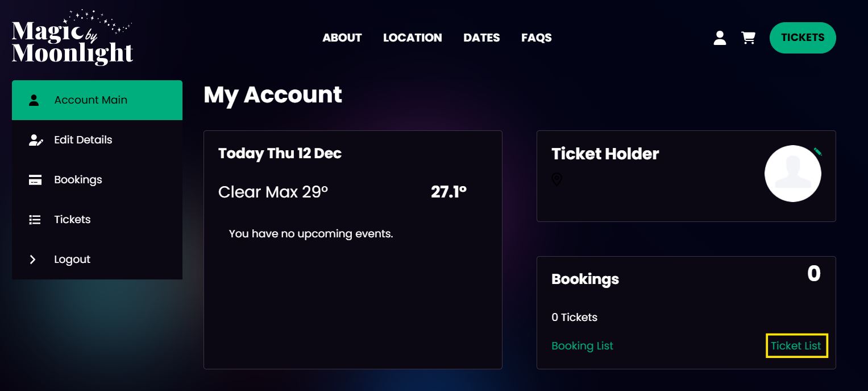Click the card icon beside Bookings
This screenshot has height=391, width=868.
[x=35, y=180]
